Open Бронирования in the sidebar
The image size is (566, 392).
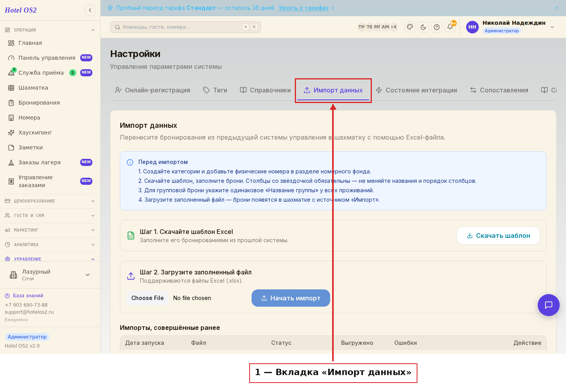50,103
